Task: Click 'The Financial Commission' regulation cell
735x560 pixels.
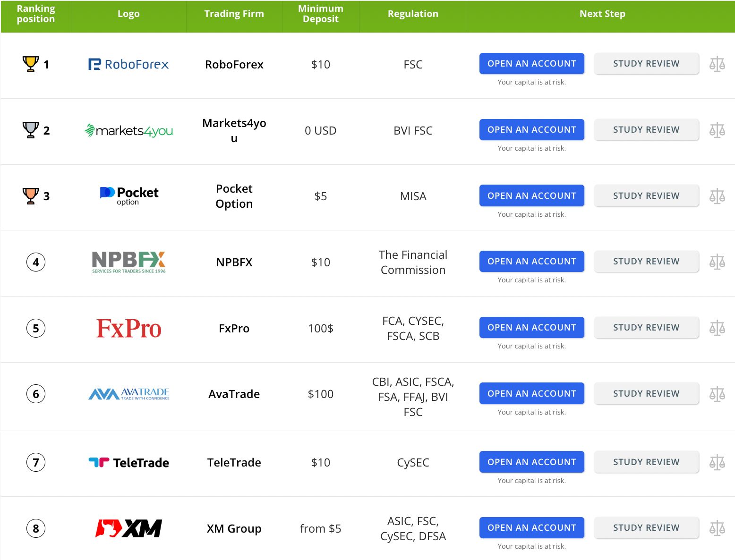Action: click(413, 262)
